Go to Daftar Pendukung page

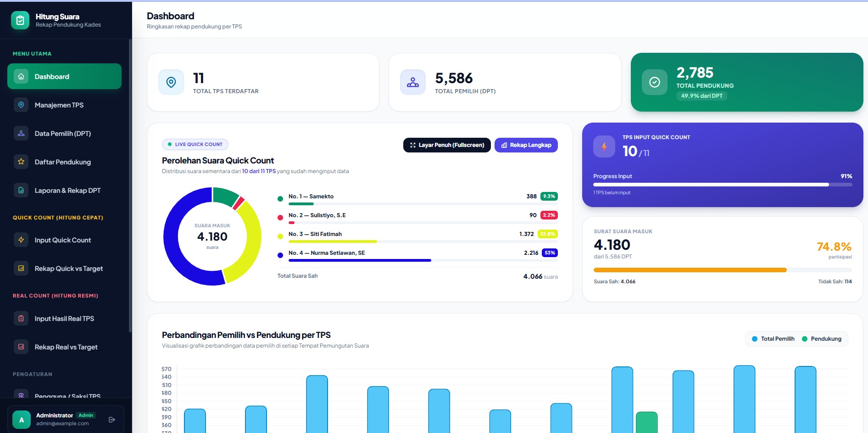(64, 162)
